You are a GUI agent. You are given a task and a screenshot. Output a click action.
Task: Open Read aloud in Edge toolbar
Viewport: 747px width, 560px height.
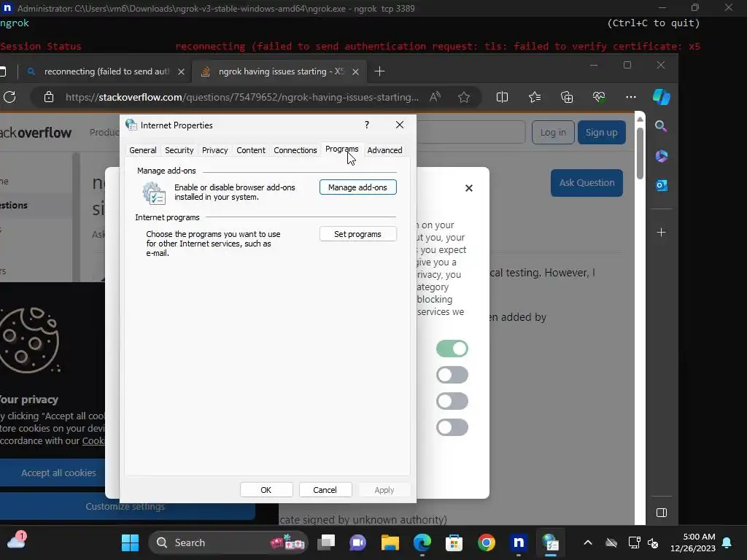(435, 97)
